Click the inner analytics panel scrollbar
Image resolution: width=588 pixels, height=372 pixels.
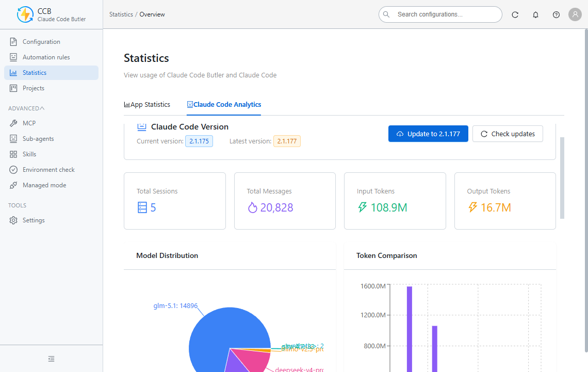[562, 178]
